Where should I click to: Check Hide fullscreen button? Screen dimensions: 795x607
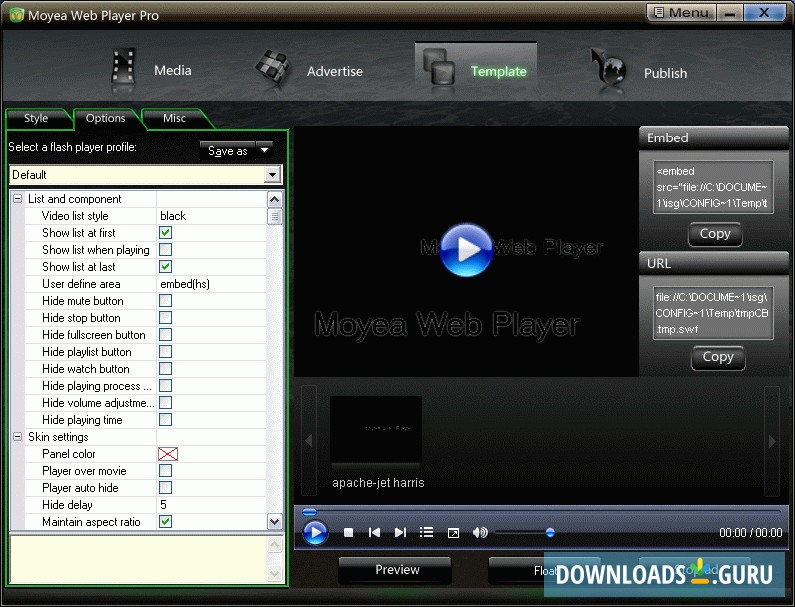(x=165, y=335)
